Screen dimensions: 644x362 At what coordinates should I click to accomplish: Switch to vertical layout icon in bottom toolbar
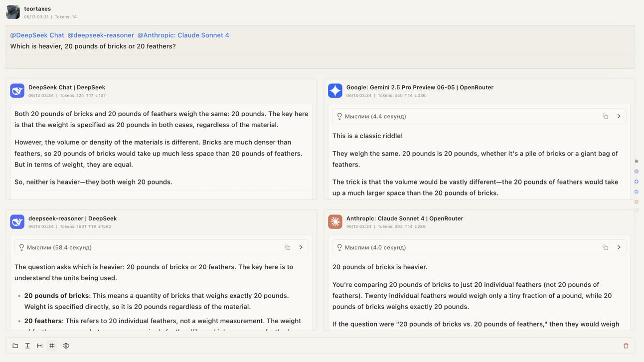pos(27,346)
